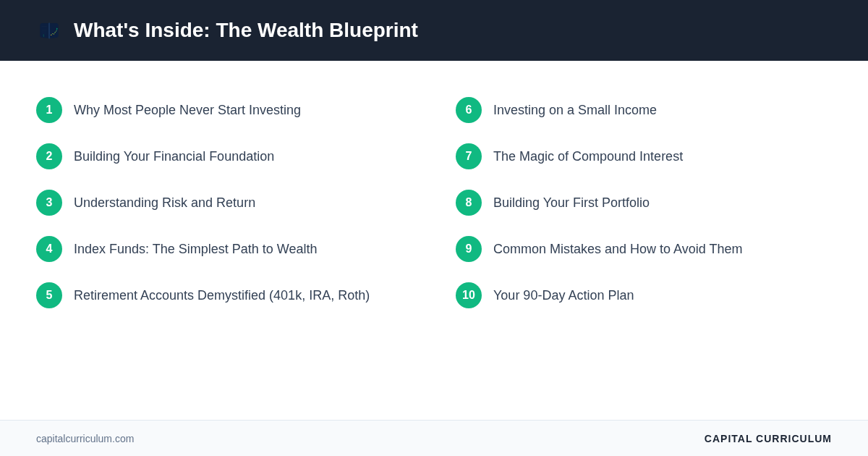Click the green number 7 badge
This screenshot has height=456, width=868.
click(x=469, y=156)
